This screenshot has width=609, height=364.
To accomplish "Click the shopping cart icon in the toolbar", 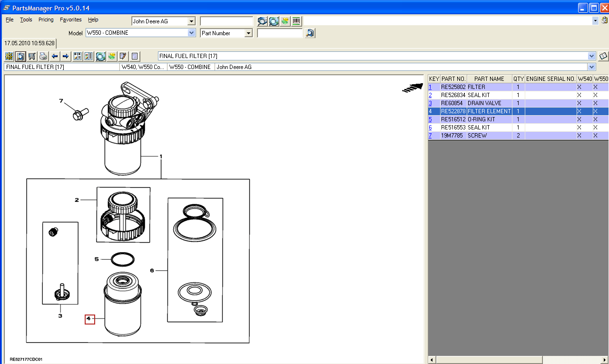I will (x=32, y=56).
